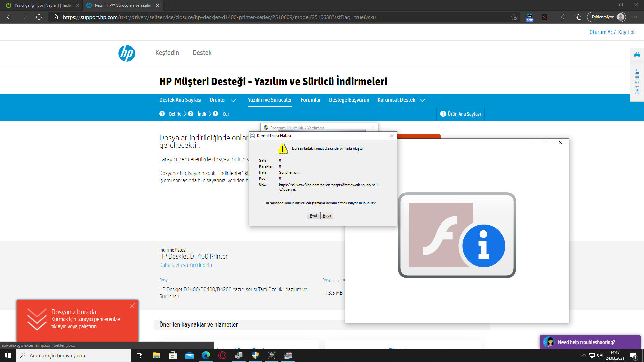Click Evet in script error dialog
The width and height of the screenshot is (644, 362).
pyautogui.click(x=313, y=216)
